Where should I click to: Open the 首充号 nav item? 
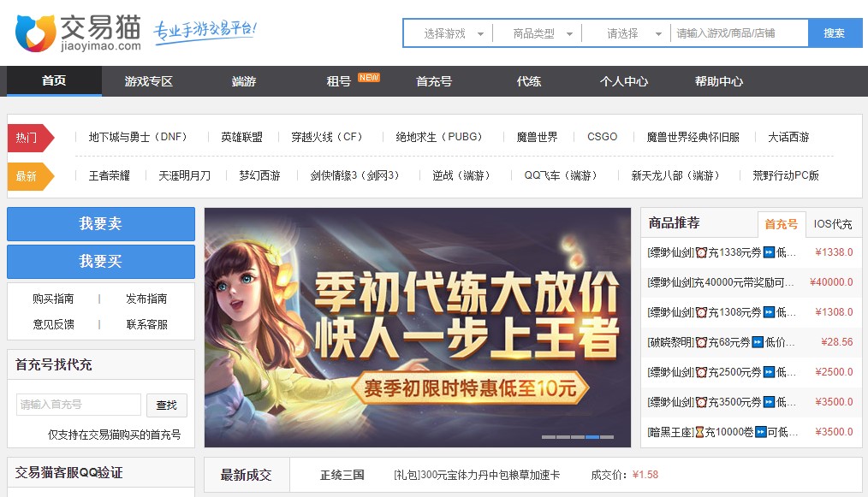coord(434,81)
